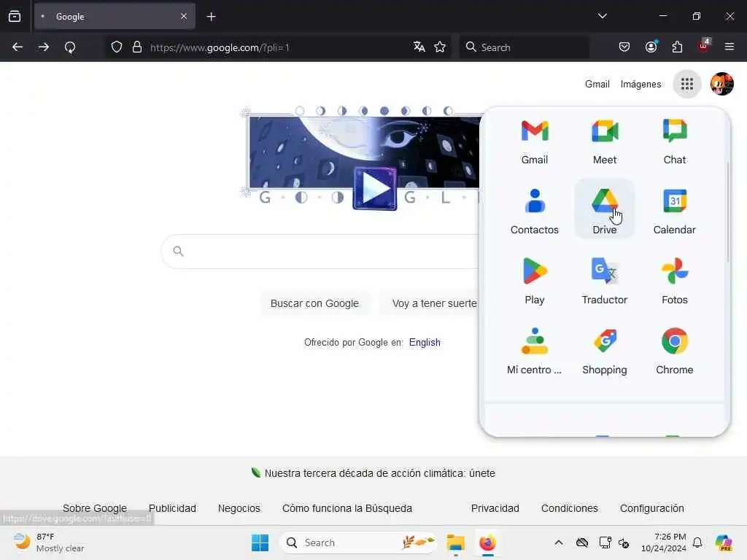The image size is (747, 560).
Task: Open Google Play app
Action: pos(535,282)
